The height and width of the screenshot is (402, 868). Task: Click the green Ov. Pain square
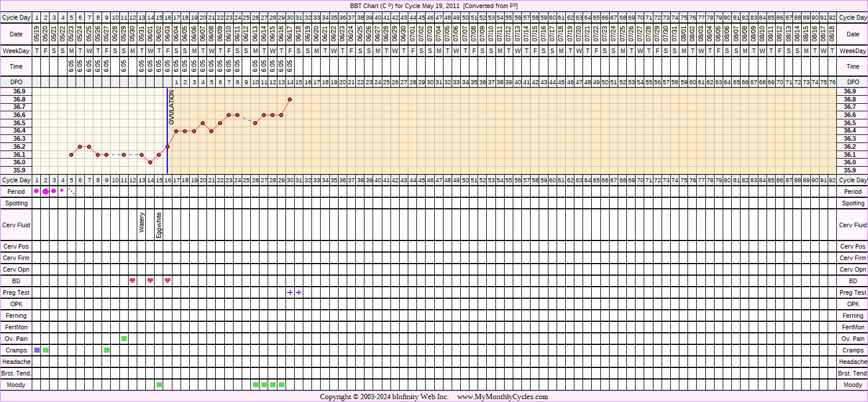click(x=124, y=339)
